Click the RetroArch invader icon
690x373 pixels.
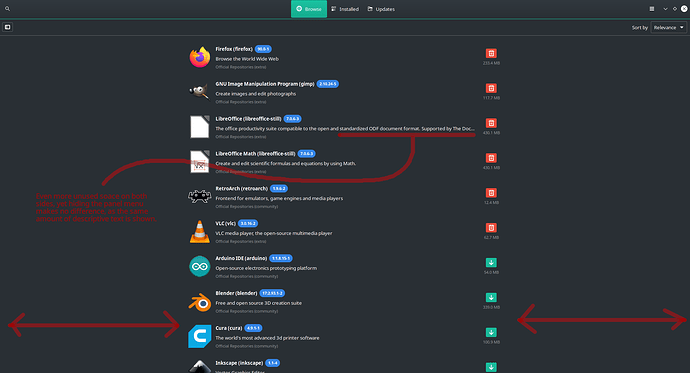coord(200,196)
